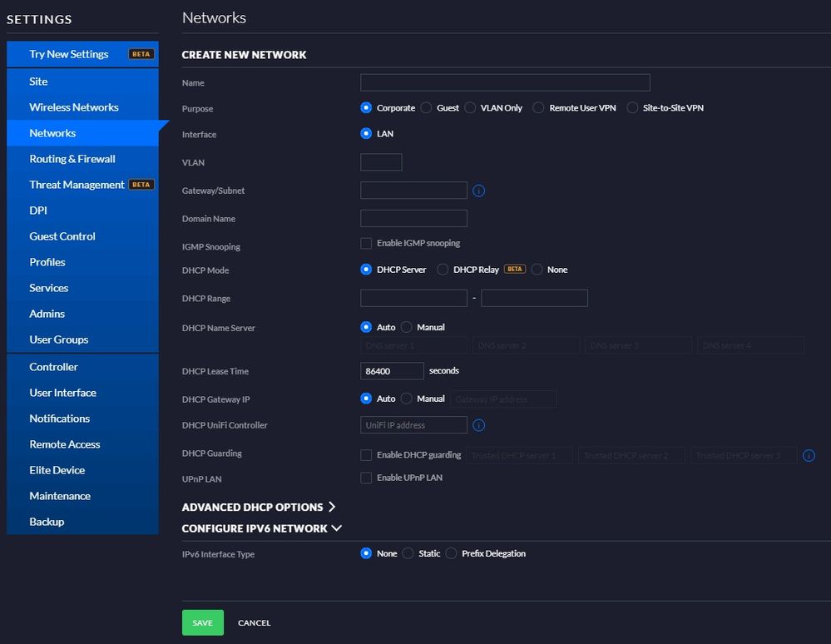Select Site-to-Site VPN purpose

tap(633, 108)
